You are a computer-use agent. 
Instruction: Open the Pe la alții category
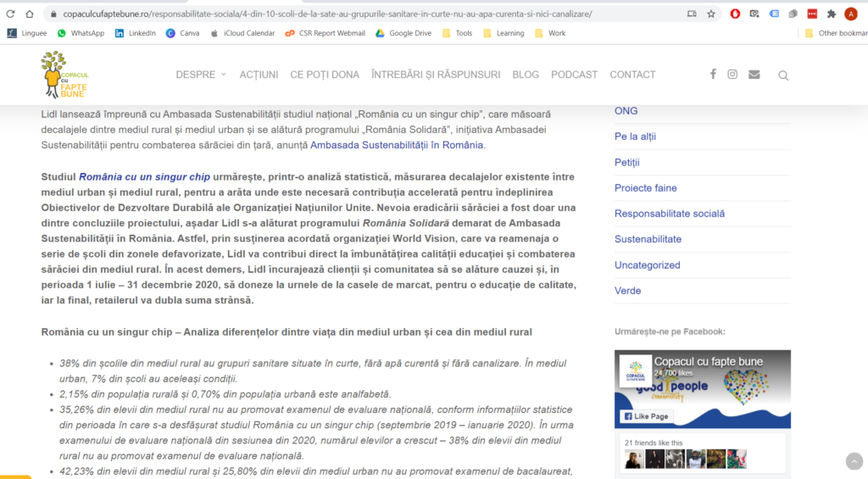pos(635,136)
